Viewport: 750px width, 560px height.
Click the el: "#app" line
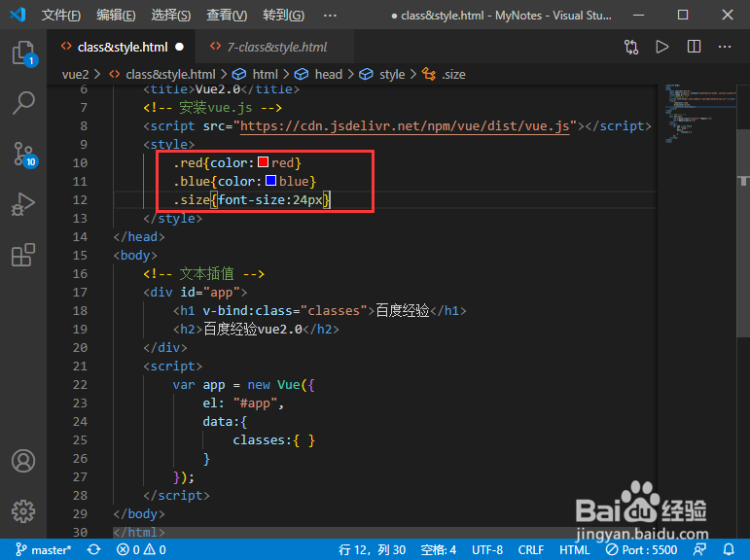click(243, 403)
